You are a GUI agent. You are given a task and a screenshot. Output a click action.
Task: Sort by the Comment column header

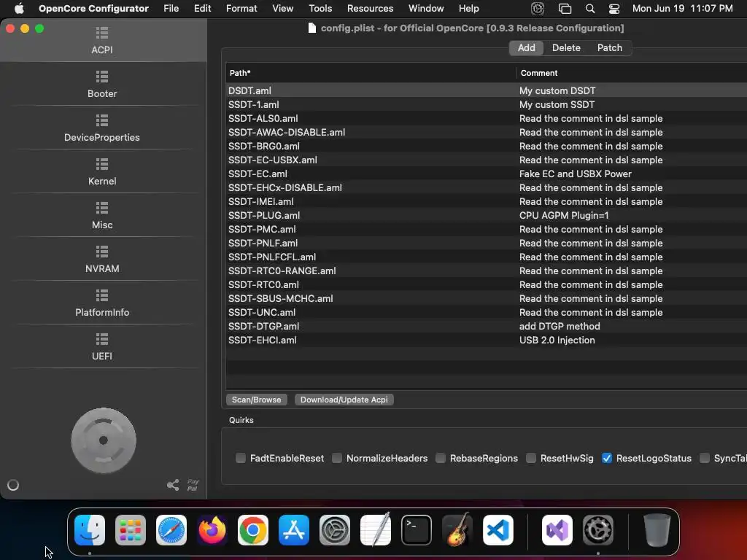point(632,73)
